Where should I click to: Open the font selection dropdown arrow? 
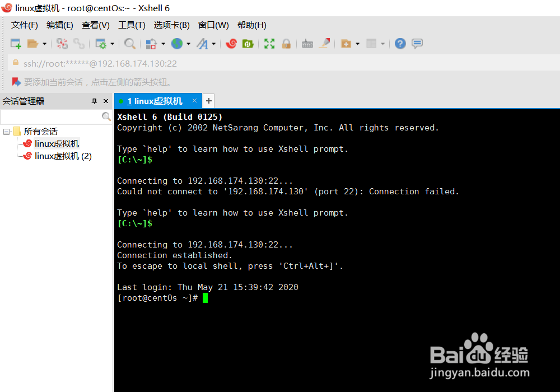point(213,44)
